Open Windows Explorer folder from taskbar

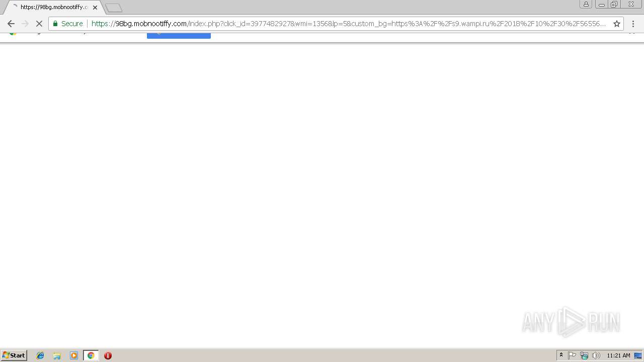pyautogui.click(x=57, y=355)
